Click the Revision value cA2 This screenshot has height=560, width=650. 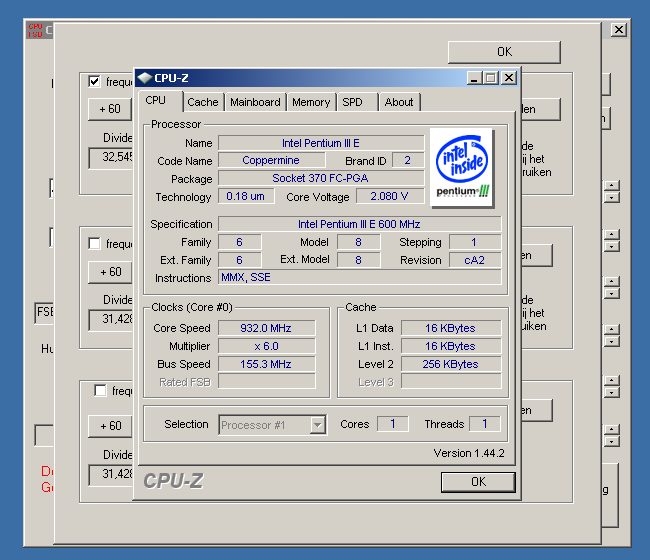click(x=475, y=260)
